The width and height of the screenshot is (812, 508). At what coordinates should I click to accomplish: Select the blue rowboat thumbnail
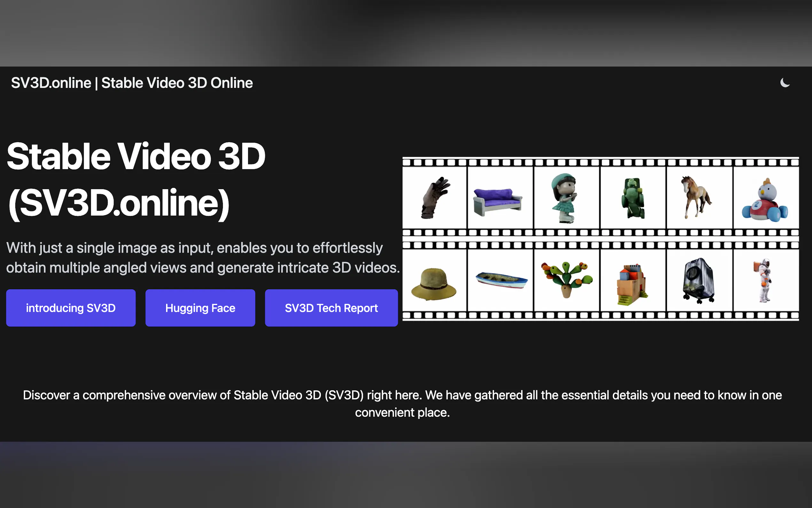point(501,280)
